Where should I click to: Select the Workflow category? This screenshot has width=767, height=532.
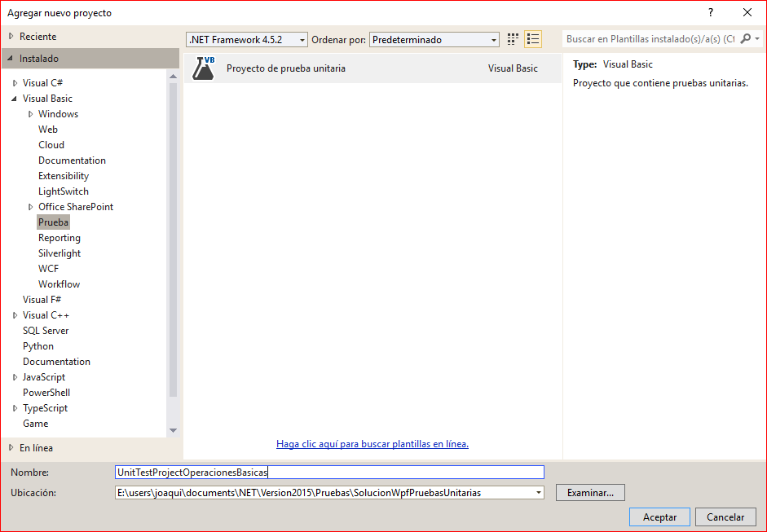click(x=60, y=284)
